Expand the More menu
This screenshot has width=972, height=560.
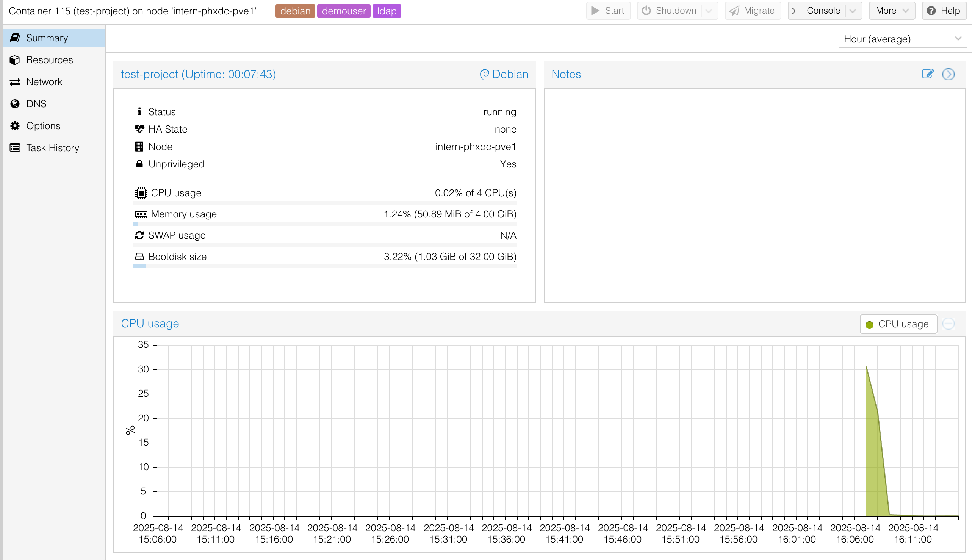click(892, 10)
